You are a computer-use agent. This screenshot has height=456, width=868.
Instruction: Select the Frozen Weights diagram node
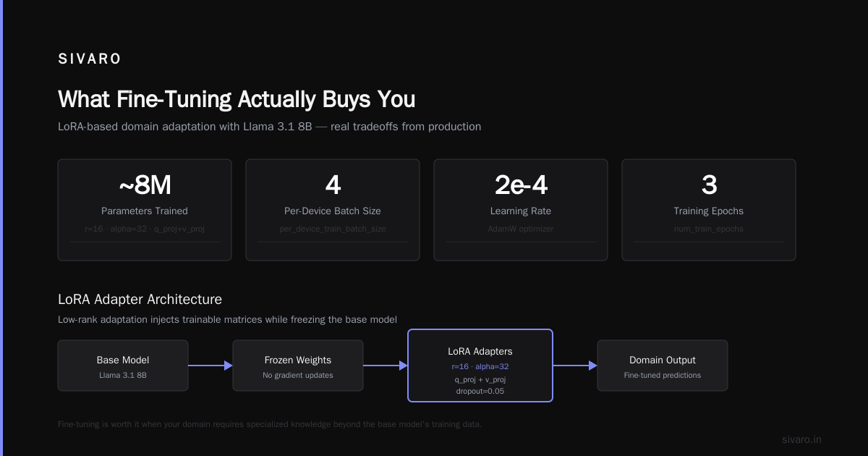click(298, 366)
